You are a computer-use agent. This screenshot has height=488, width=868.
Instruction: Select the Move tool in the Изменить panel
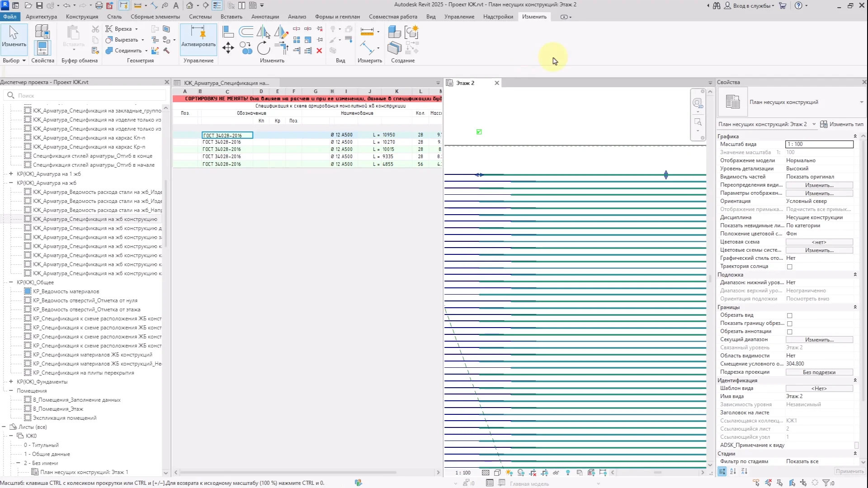pyautogui.click(x=228, y=48)
